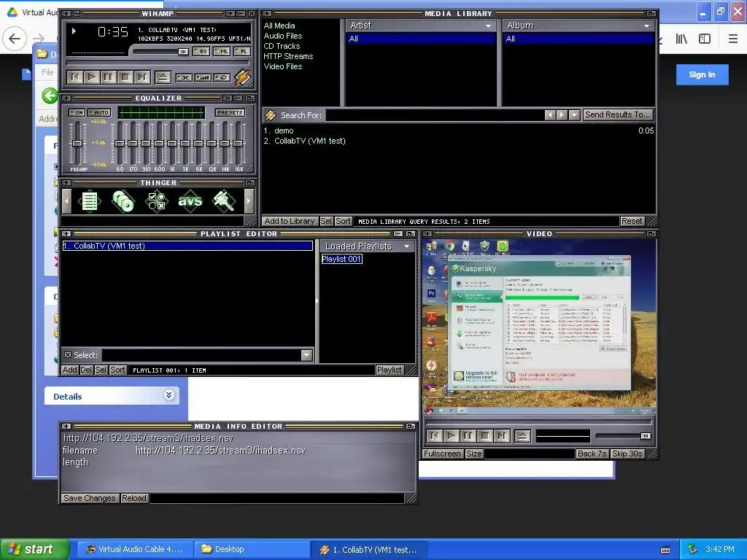Stop playback in Winamp main window
747x560 pixels.
(x=125, y=77)
